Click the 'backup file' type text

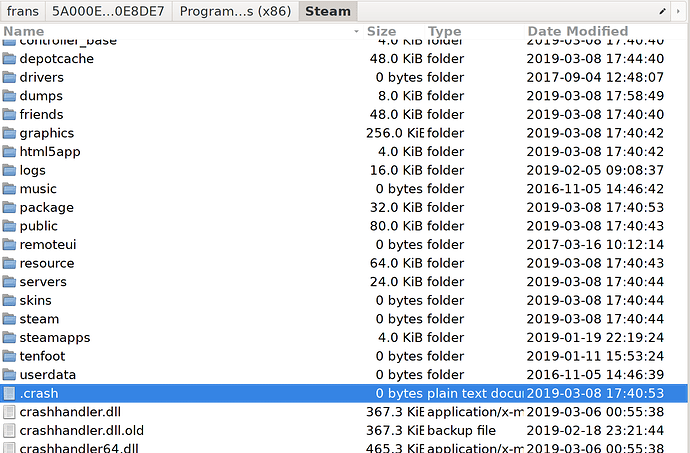pos(462,430)
